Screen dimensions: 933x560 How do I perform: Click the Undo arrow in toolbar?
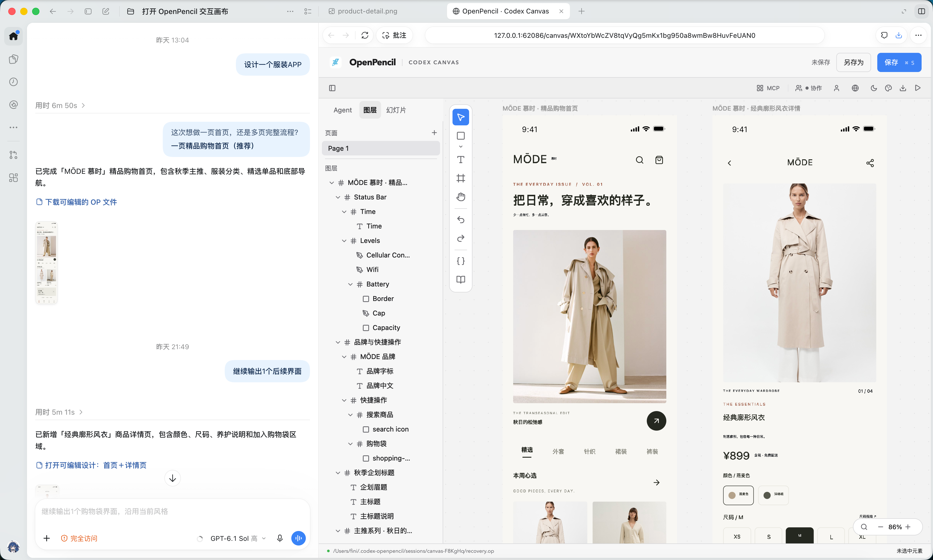pos(461,220)
